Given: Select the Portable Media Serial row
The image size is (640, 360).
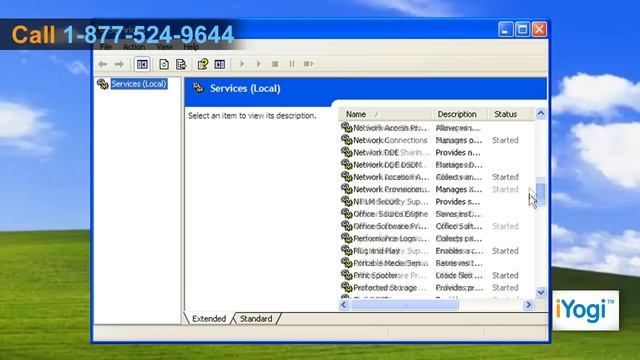Looking at the screenshot, I should coord(437,263).
